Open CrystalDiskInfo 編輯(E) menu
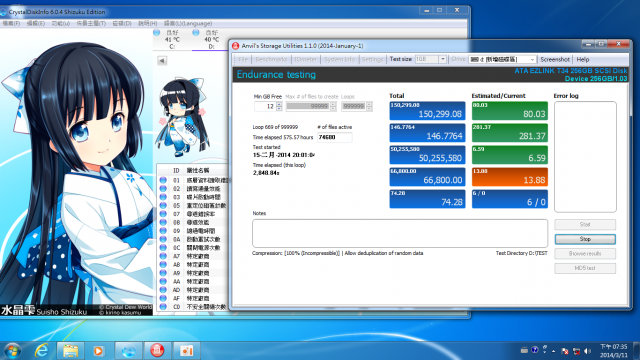 click(x=36, y=23)
